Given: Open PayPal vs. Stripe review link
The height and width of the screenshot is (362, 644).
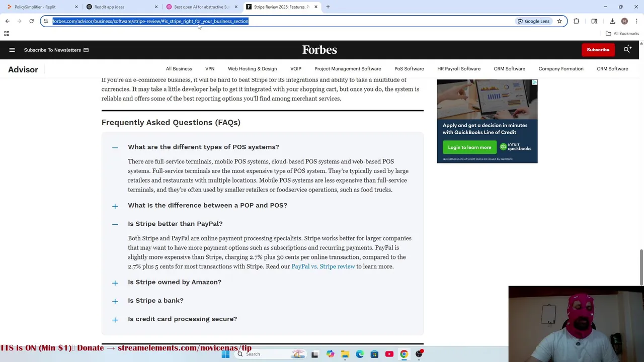Looking at the screenshot, I should pyautogui.click(x=323, y=266).
